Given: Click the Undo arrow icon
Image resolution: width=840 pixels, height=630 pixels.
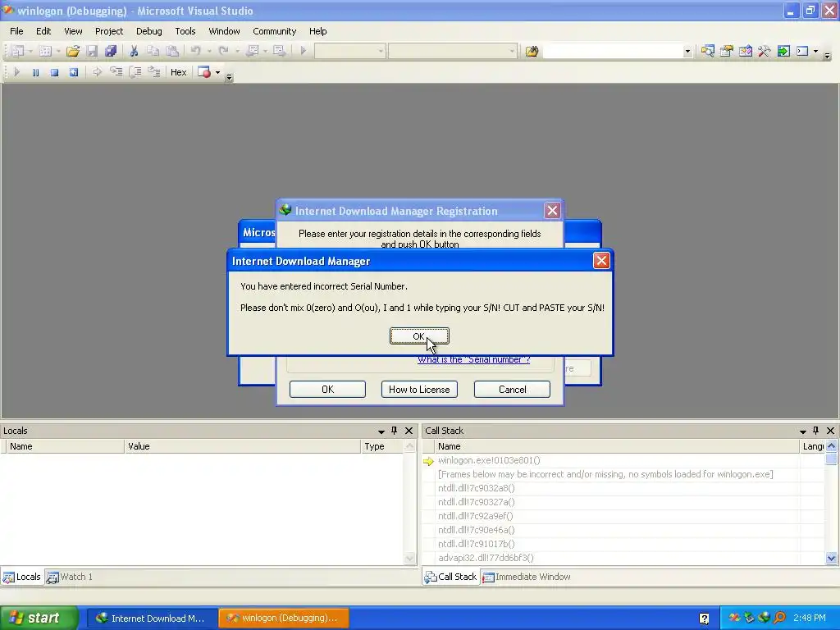Looking at the screenshot, I should tap(195, 51).
